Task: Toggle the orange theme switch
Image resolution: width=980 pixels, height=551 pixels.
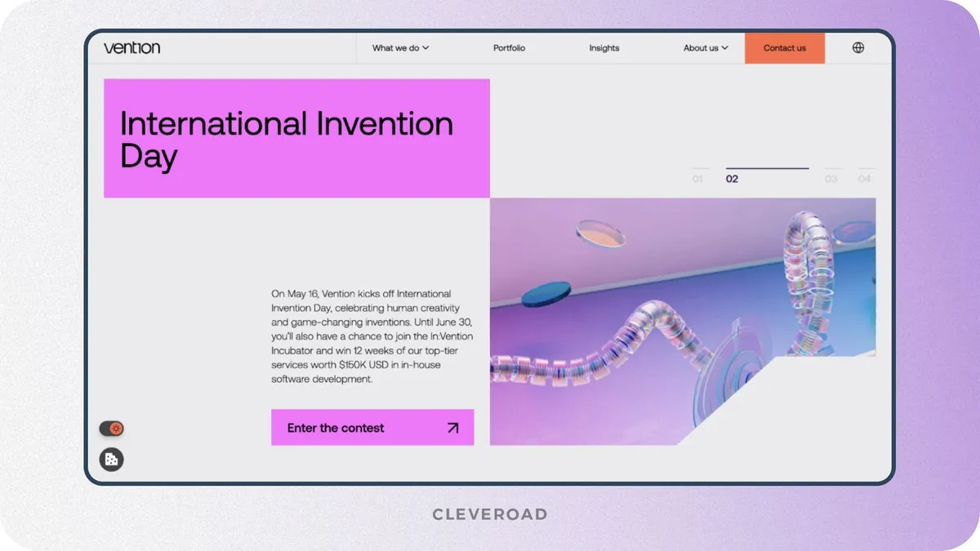Action: 112,429
